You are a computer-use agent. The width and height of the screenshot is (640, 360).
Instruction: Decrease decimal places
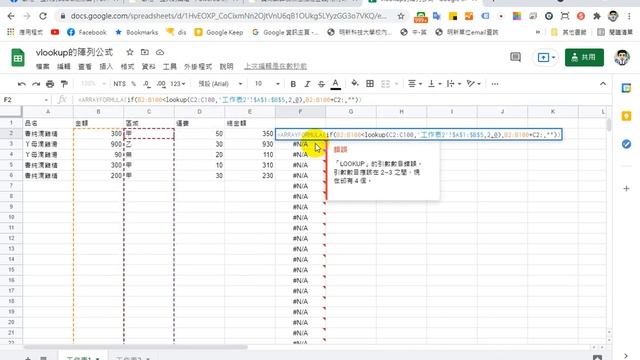click(147, 84)
